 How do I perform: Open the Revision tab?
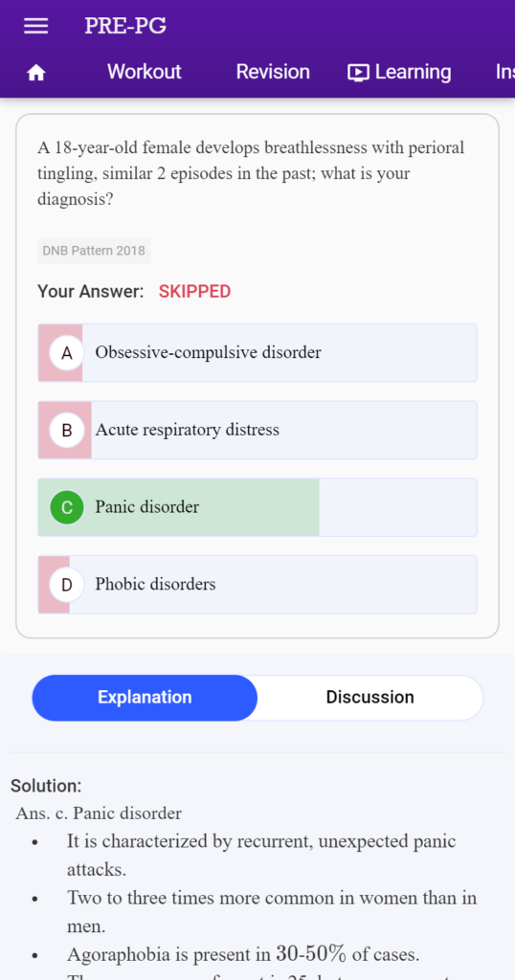coord(273,72)
